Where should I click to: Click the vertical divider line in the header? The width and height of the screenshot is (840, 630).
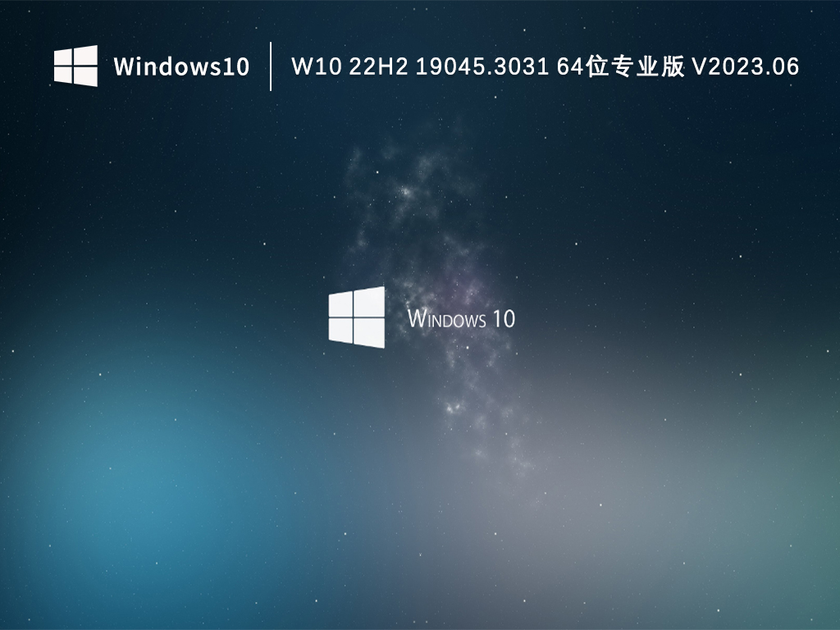click(271, 66)
